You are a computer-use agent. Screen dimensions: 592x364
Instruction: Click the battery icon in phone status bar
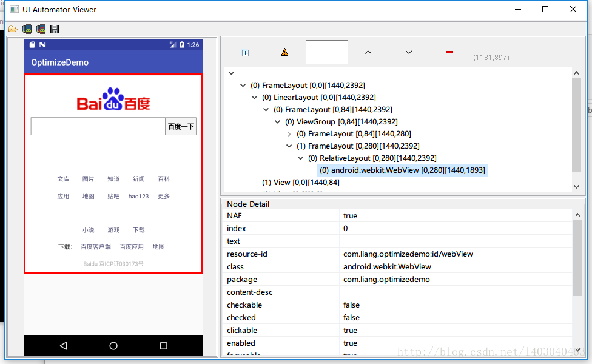(x=182, y=44)
